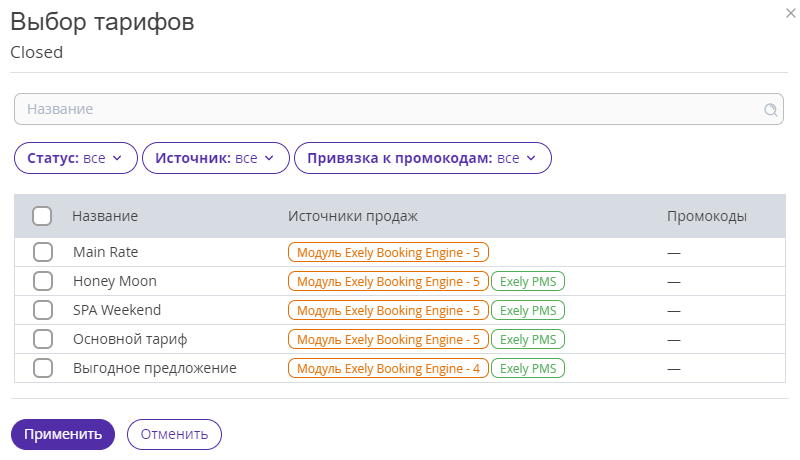Image resolution: width=800 pixels, height=460 pixels.
Task: Check the Main Rate tariff checkbox
Action: [x=43, y=252]
